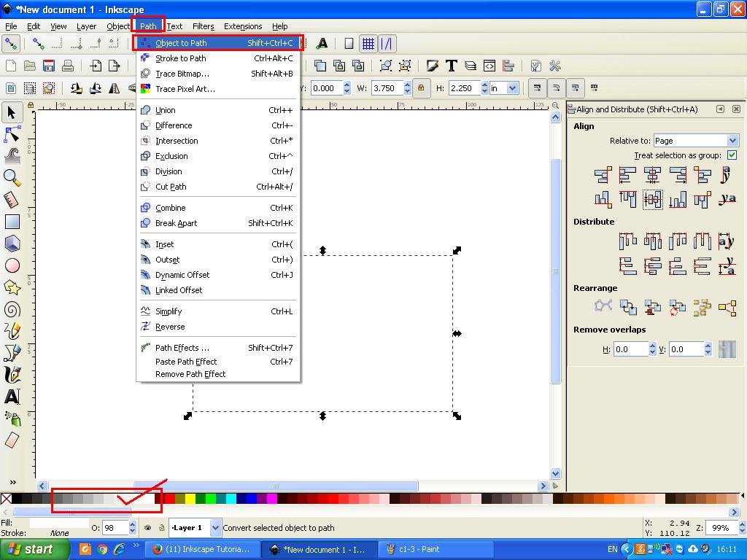Screen dimensions: 747x560
Task: Select the Measure ruler tool
Action: 12,200
